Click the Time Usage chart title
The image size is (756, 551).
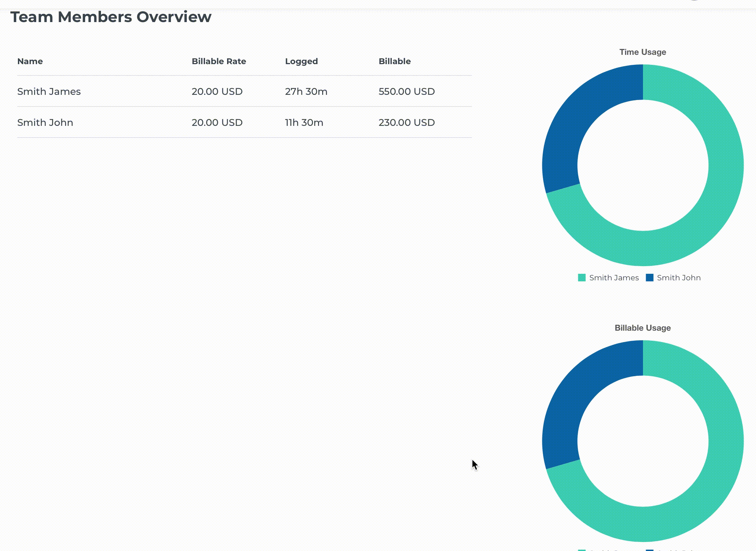643,52
